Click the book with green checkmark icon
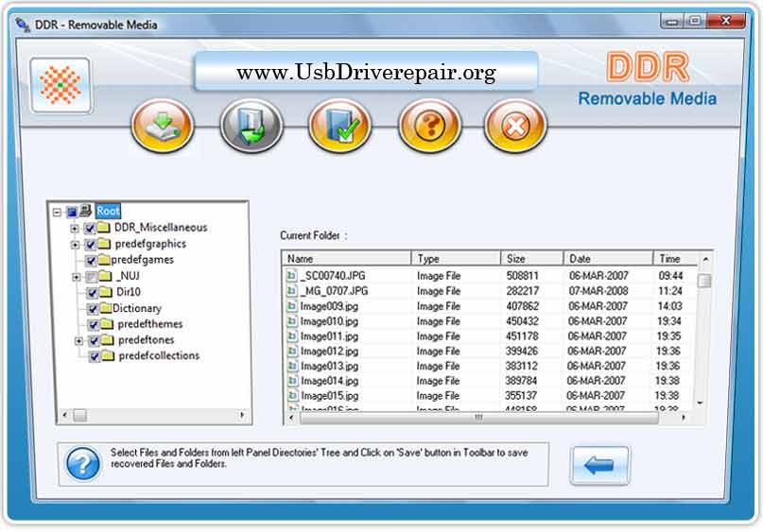Image resolution: width=763 pixels, height=532 pixels. (339, 126)
